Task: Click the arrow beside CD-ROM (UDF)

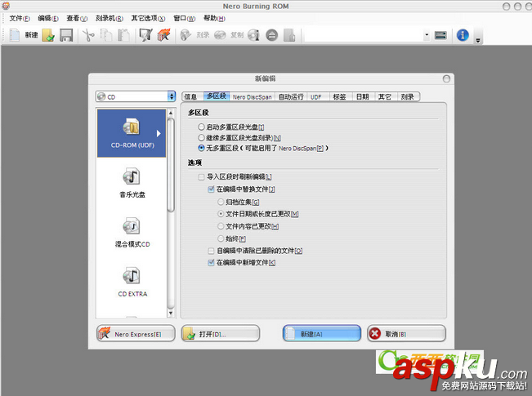Action: tap(159, 133)
